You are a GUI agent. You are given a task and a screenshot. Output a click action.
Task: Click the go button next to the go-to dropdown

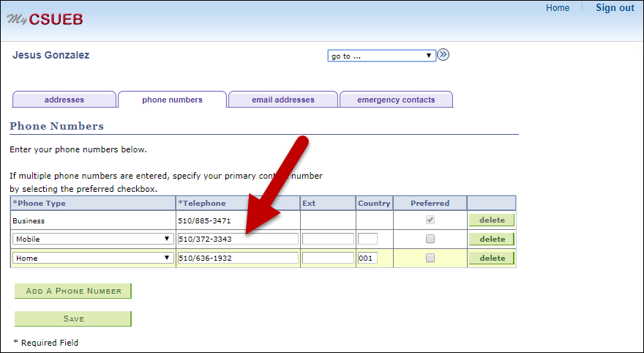click(443, 55)
